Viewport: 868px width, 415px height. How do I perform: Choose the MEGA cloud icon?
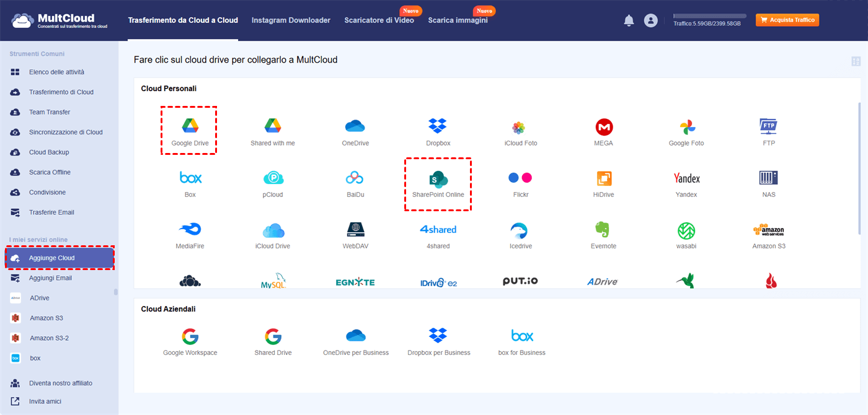[604, 127]
